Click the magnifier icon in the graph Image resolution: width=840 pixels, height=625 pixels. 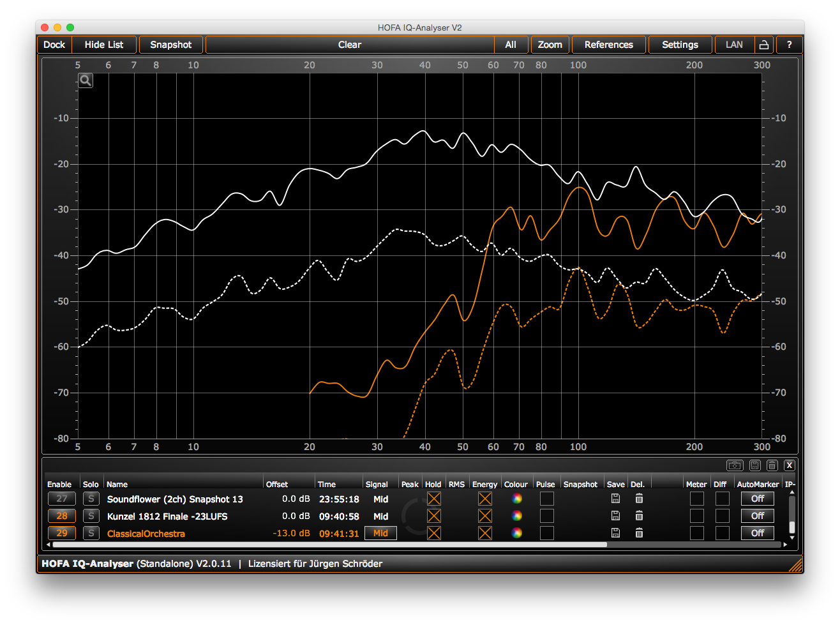(86, 80)
